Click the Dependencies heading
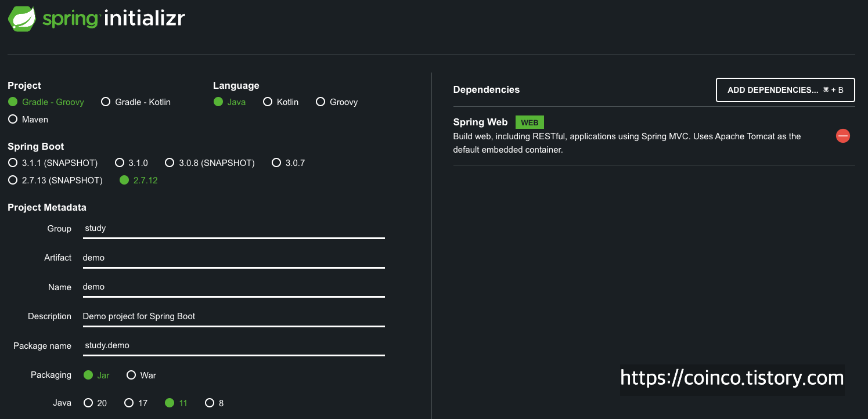868x419 pixels. pos(487,89)
